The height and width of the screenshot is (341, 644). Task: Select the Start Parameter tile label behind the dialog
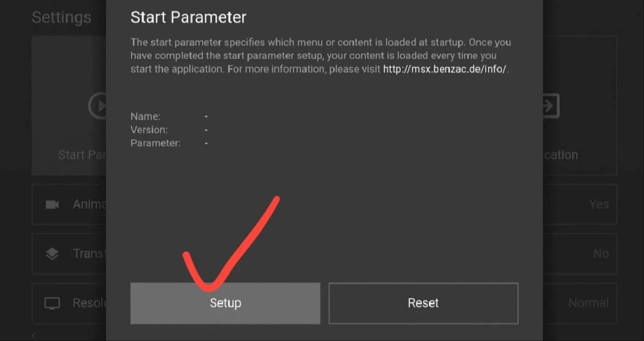click(82, 155)
